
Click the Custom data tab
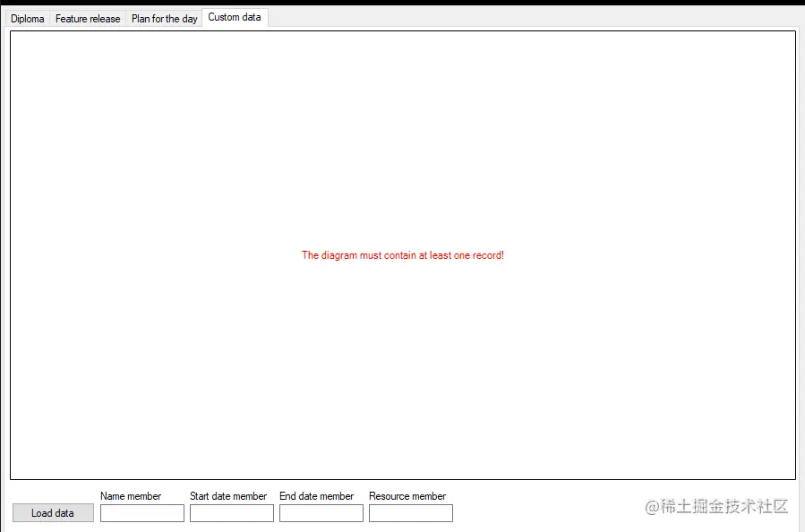coord(235,17)
